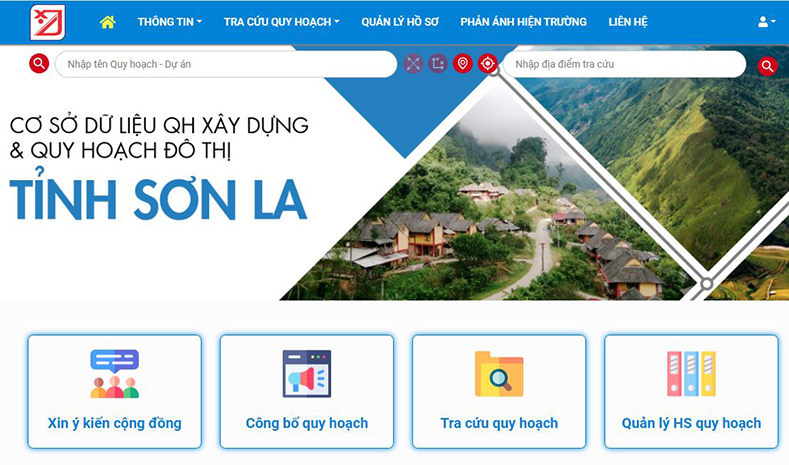Image resolution: width=789 pixels, height=465 pixels.
Task: Open the site logo in header
Action: tap(48, 22)
